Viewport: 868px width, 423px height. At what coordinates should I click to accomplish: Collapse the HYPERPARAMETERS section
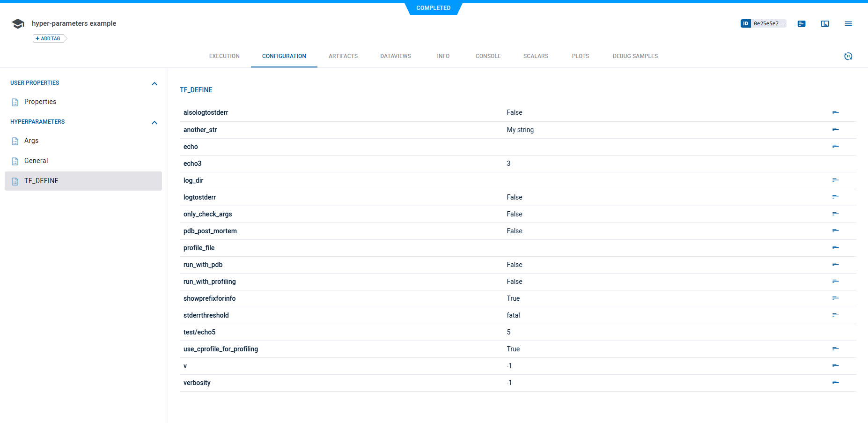point(154,122)
